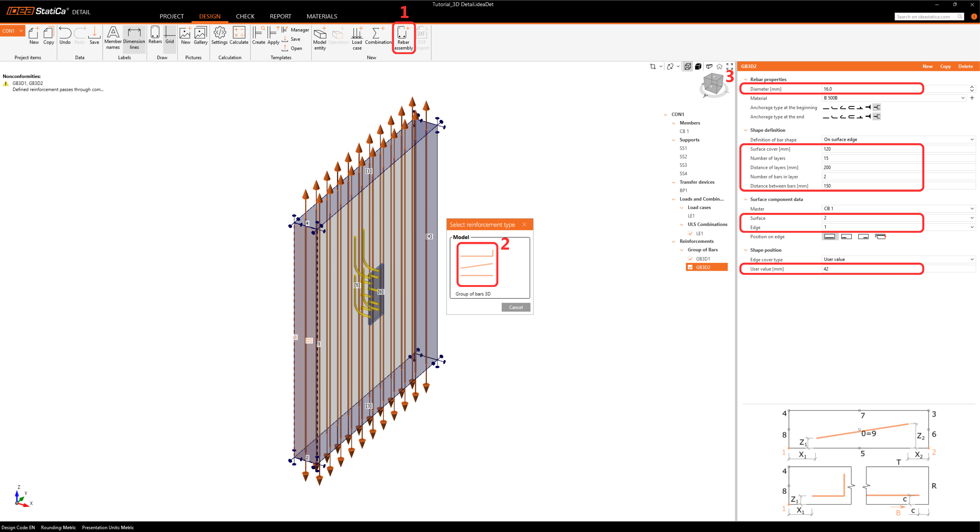980x532 pixels.
Task: Uncheck the GB3D1 reinforcement checkbox
Action: [690, 259]
